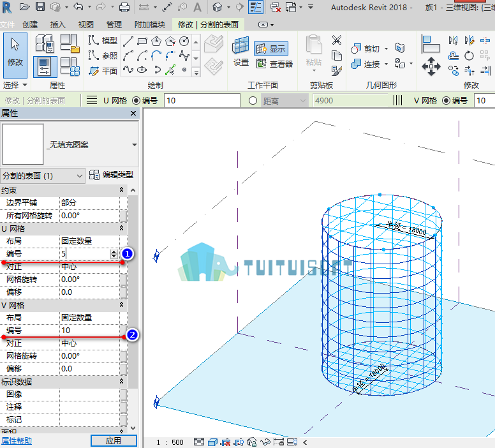Toggle visual style in view control bar
The height and width of the screenshot is (448, 495).
pyautogui.click(x=212, y=442)
